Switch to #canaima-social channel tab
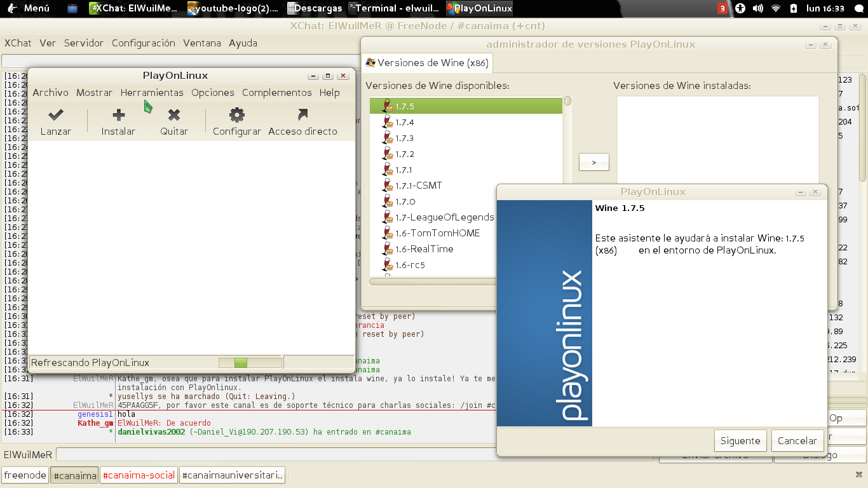868x488 pixels. [139, 475]
